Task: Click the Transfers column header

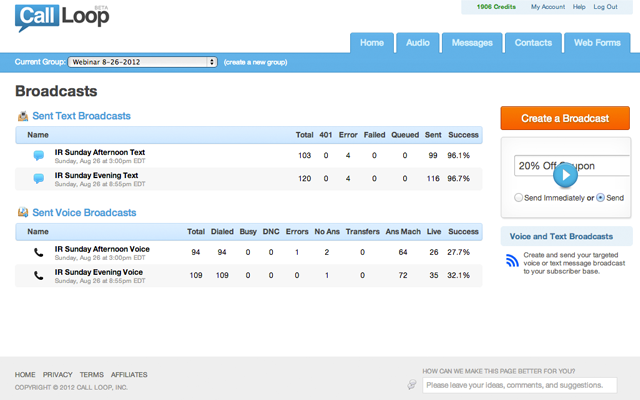Action: (362, 232)
